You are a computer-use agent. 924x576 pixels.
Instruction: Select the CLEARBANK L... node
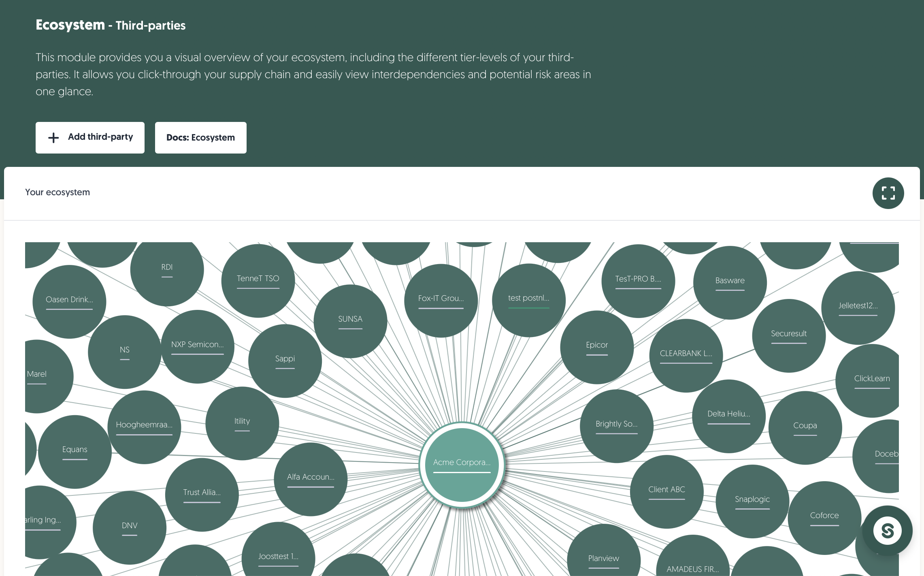tap(686, 356)
